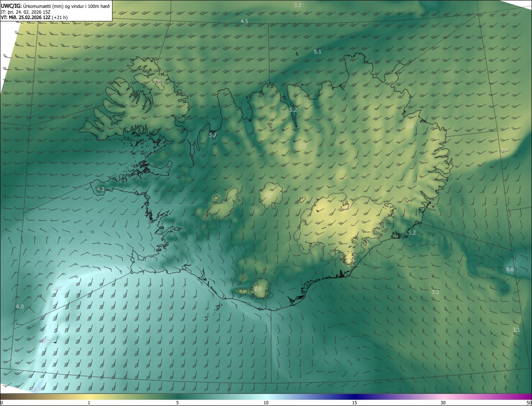
Task: Click the 5.2 value in the northern fjord
Action: 293,110
